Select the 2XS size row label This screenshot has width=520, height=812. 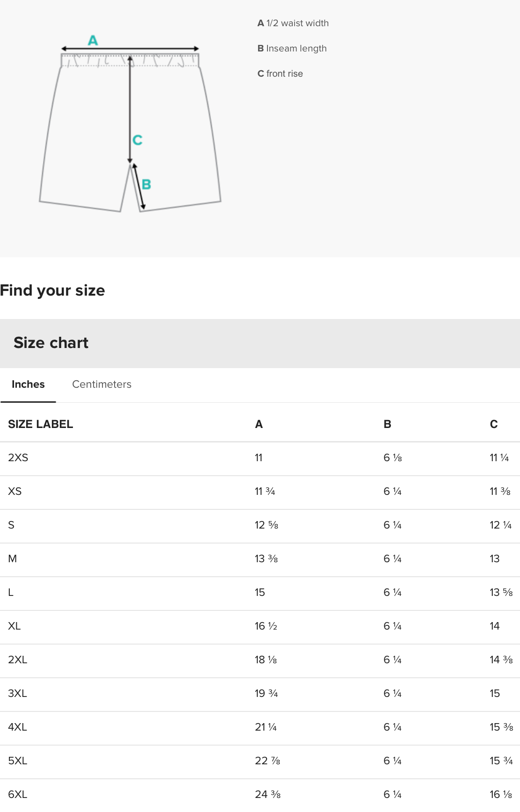[18, 458]
